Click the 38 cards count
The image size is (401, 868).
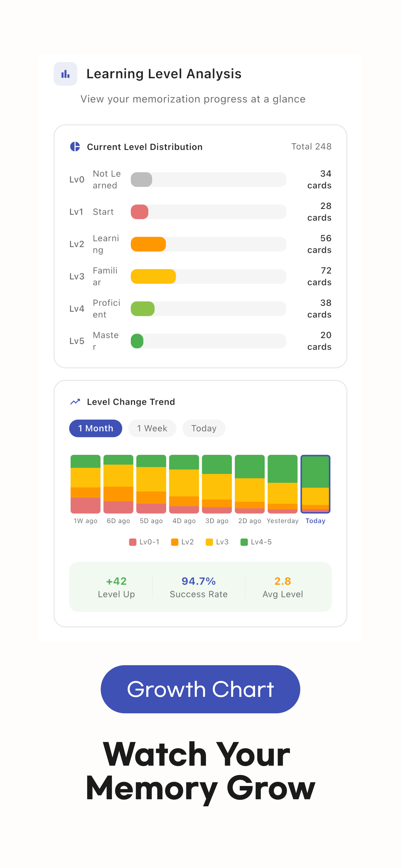pyautogui.click(x=319, y=309)
